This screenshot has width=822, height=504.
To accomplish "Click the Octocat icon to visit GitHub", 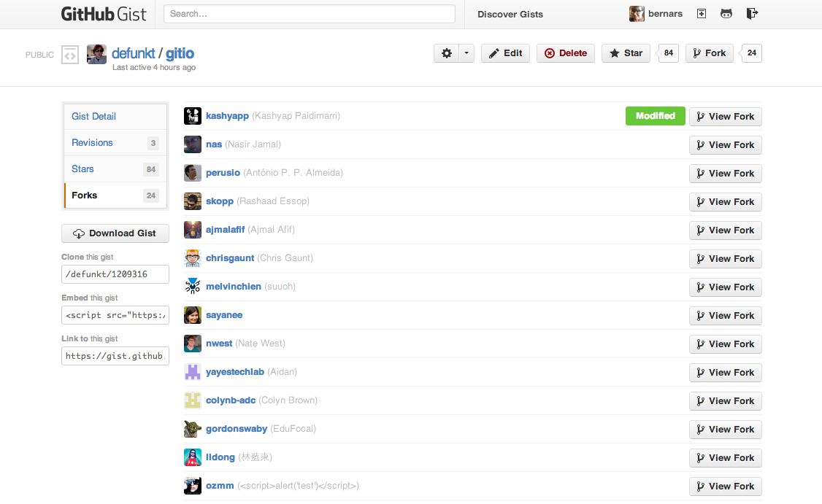I will (x=726, y=14).
